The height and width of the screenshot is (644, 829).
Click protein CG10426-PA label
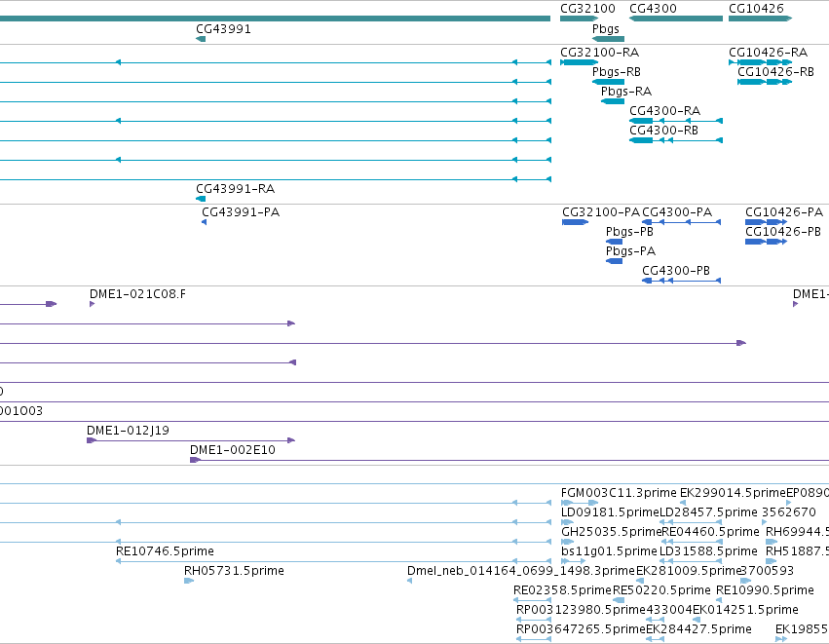pyautogui.click(x=784, y=212)
